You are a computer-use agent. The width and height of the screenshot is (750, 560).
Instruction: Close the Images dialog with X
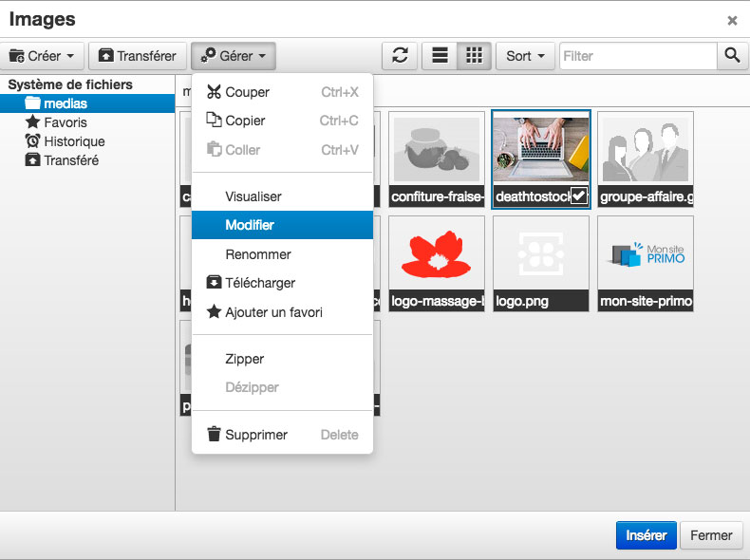732,20
